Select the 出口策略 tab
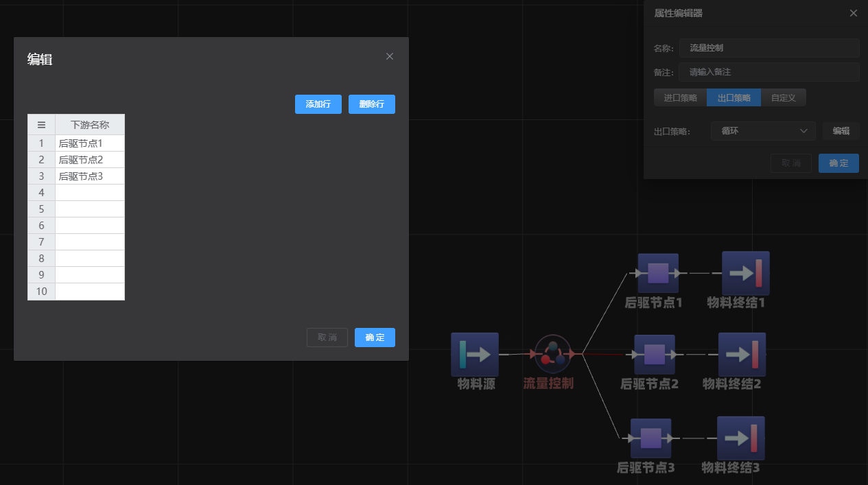The height and width of the screenshot is (485, 868). coord(734,98)
